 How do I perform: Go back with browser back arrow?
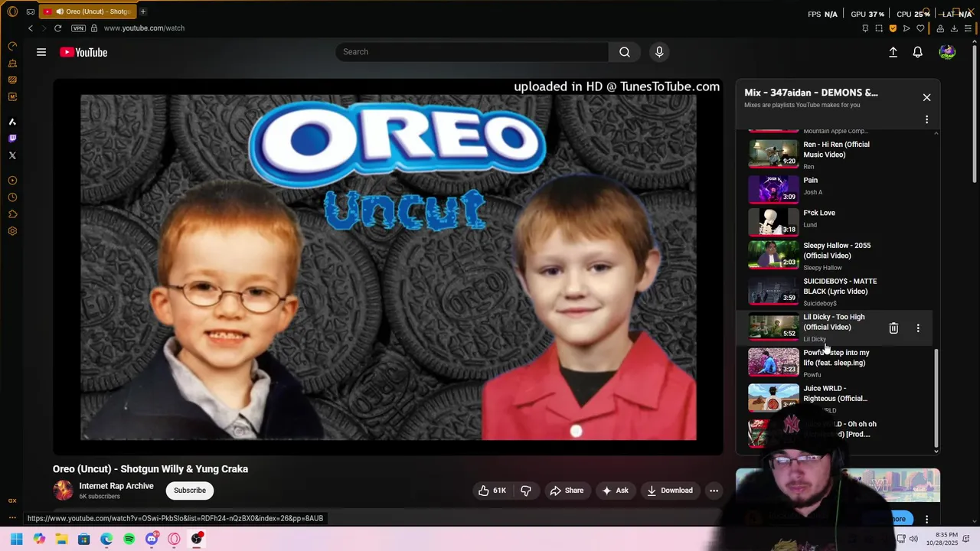[x=31, y=28]
